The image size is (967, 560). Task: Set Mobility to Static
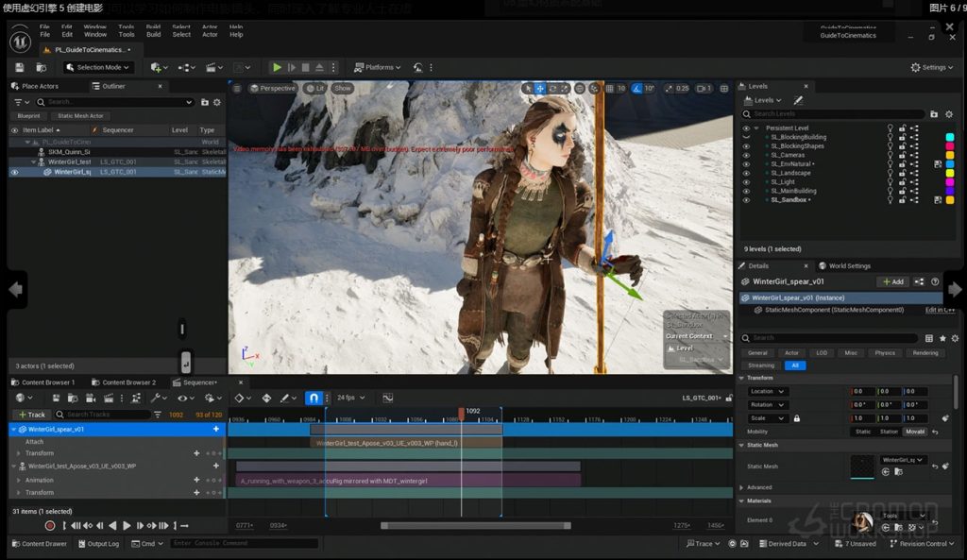tap(863, 432)
